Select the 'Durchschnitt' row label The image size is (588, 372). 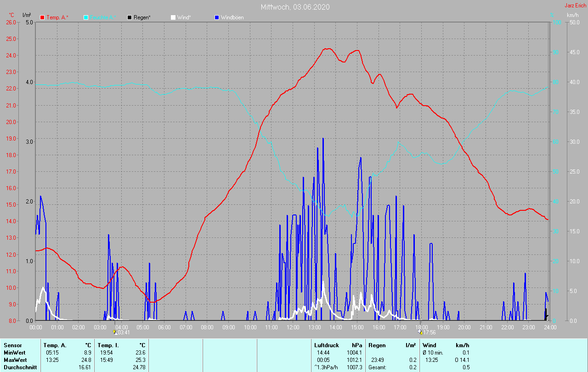pyautogui.click(x=20, y=367)
